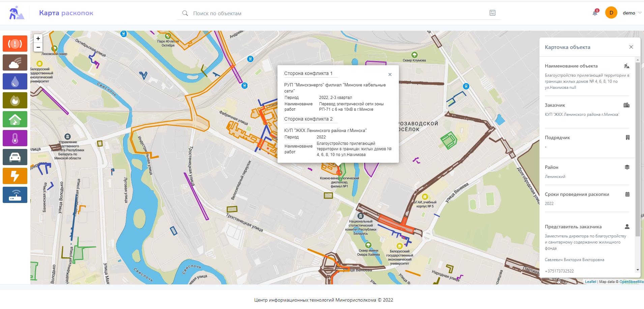Click the Карта раскопок title
The height and width of the screenshot is (309, 644).
coord(66,13)
